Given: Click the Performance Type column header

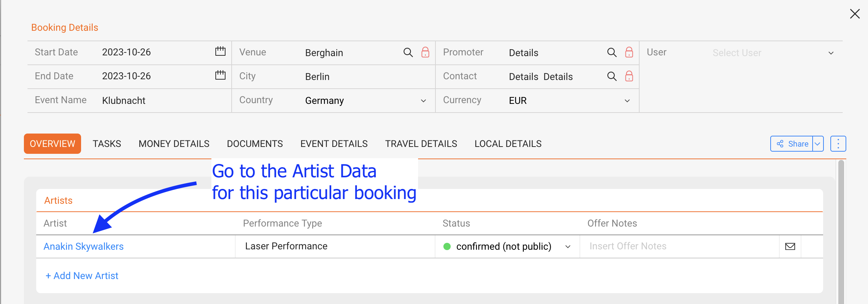Looking at the screenshot, I should pyautogui.click(x=282, y=223).
